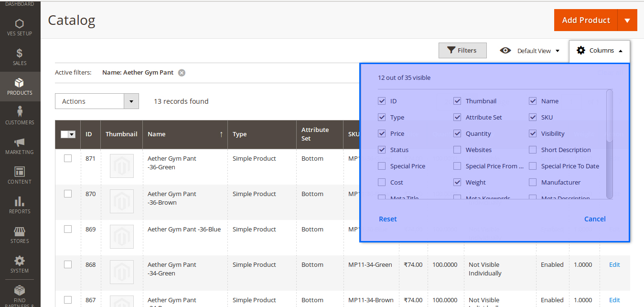The height and width of the screenshot is (307, 644).
Task: Uncheck the Weight column checkbox
Action: click(457, 182)
